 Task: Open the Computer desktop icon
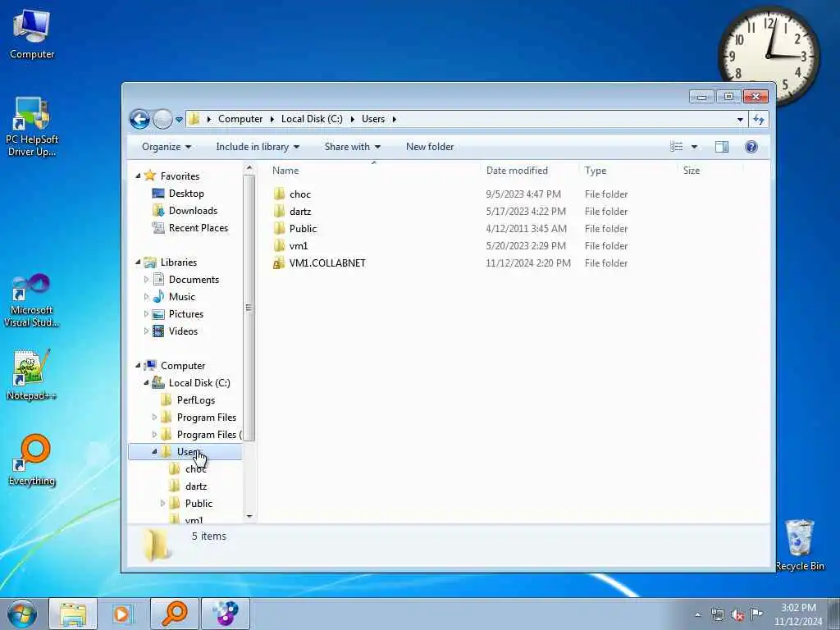[x=32, y=34]
